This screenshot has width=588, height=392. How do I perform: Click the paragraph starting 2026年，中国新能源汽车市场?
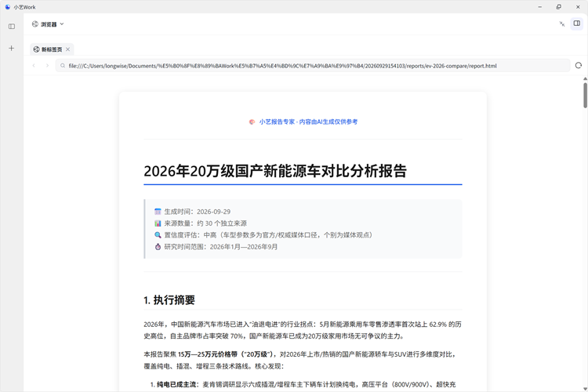click(x=303, y=330)
